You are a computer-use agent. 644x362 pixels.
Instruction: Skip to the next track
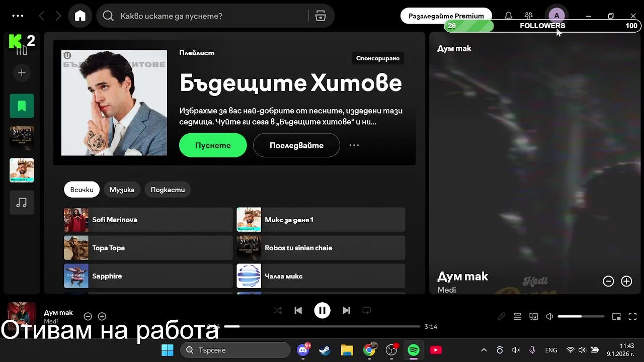click(x=346, y=311)
